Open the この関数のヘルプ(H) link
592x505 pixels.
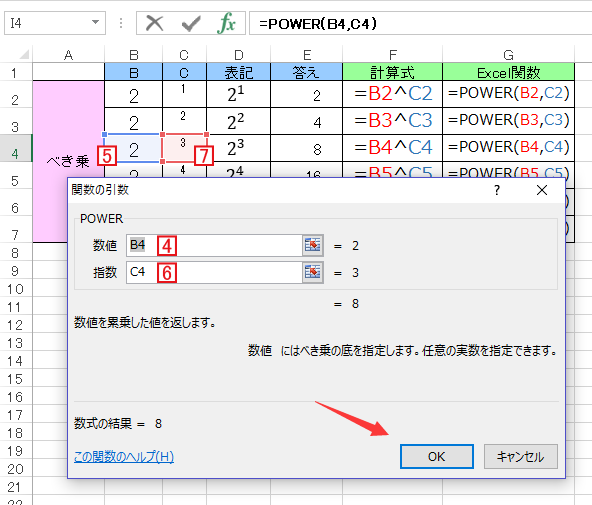tap(124, 457)
